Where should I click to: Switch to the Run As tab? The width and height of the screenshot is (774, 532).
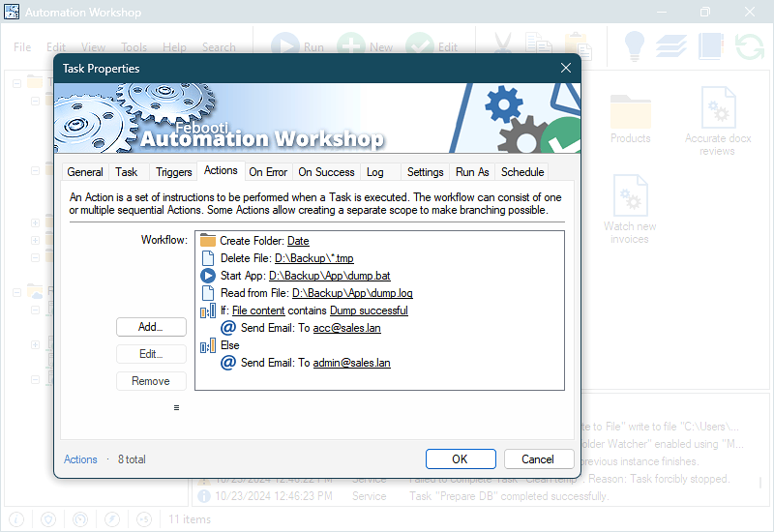[x=472, y=172]
